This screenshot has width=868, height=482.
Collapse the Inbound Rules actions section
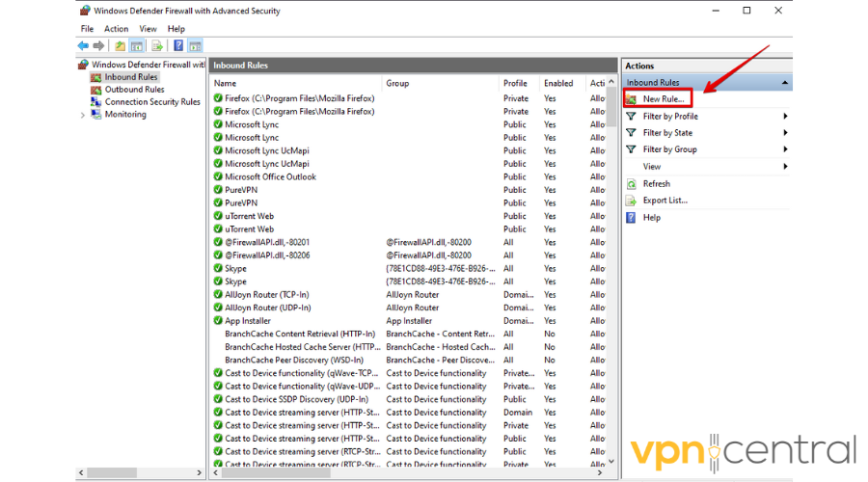tap(785, 83)
